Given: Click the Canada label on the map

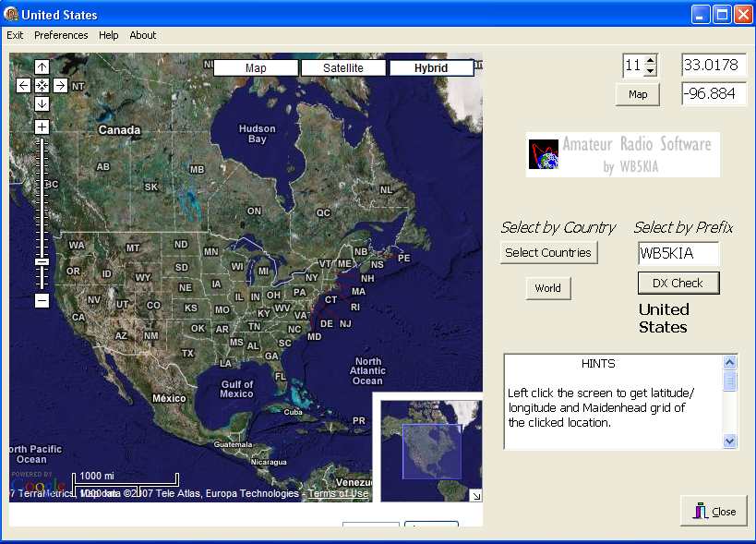Looking at the screenshot, I should pyautogui.click(x=119, y=129).
